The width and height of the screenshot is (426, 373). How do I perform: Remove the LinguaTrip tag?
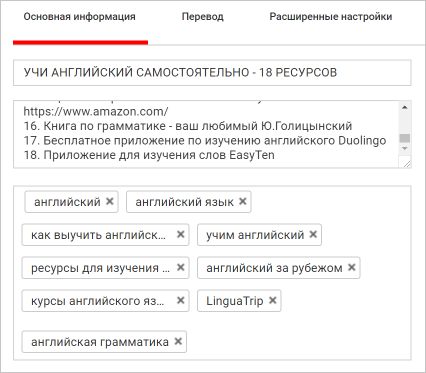[x=273, y=300]
